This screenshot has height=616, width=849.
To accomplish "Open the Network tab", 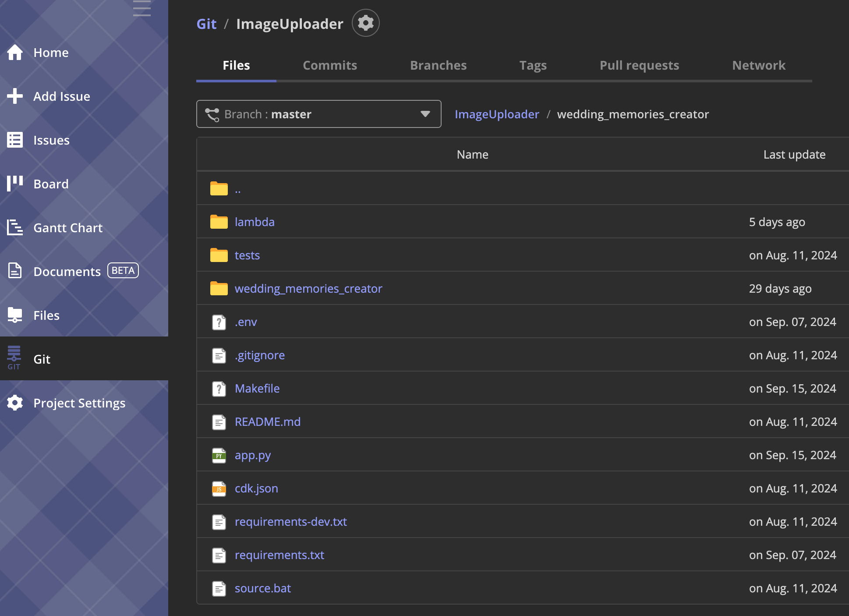I will (x=759, y=65).
